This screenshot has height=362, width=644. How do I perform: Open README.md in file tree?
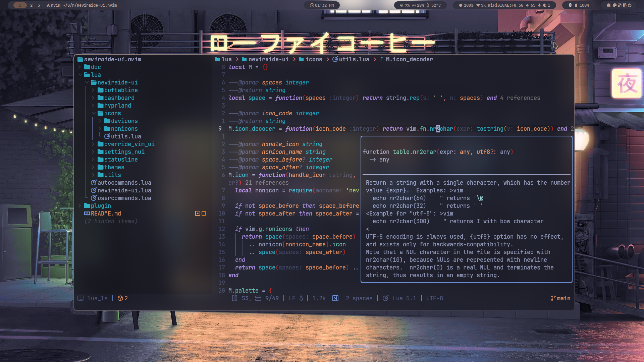click(105, 214)
